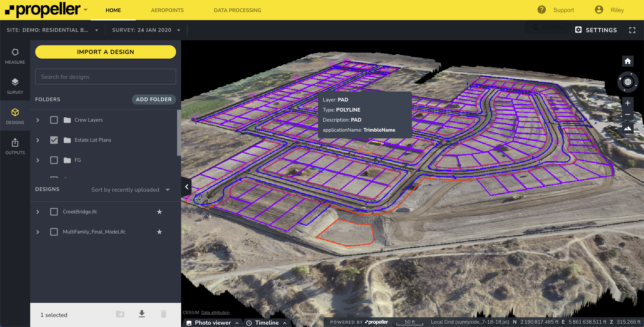Expand the Crew Layers folder

[38, 120]
